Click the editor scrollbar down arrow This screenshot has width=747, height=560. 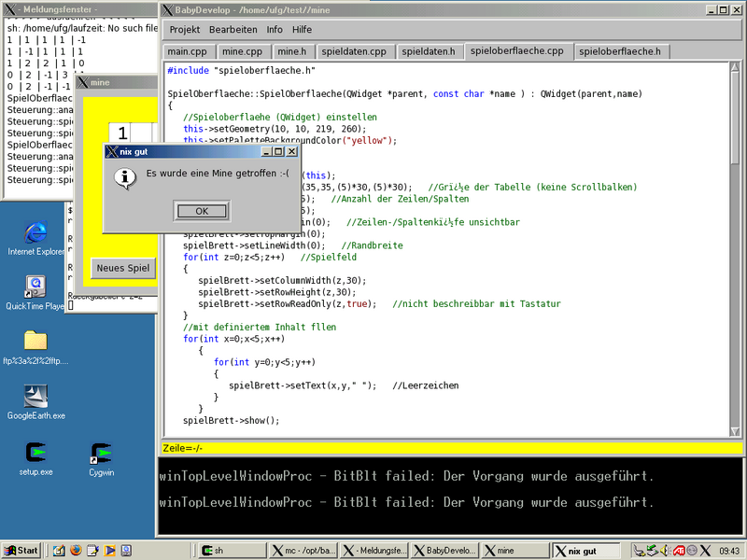pos(735,431)
